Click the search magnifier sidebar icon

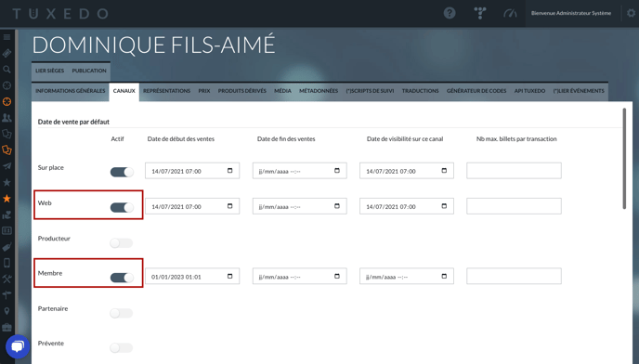7,70
